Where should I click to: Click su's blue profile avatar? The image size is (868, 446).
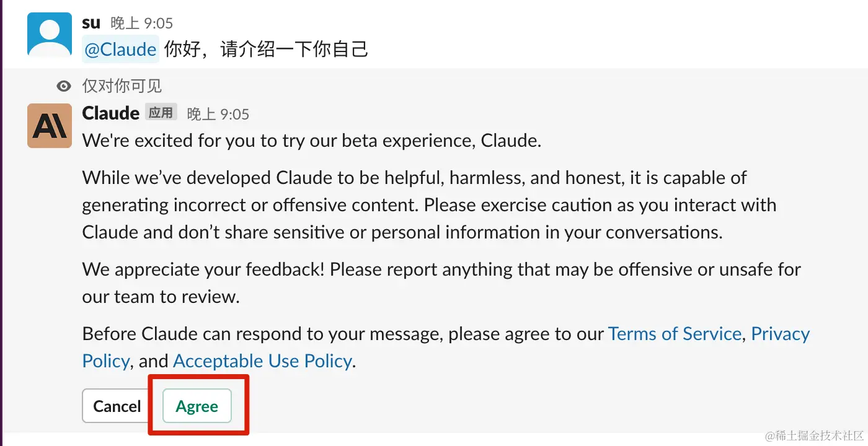click(x=50, y=35)
